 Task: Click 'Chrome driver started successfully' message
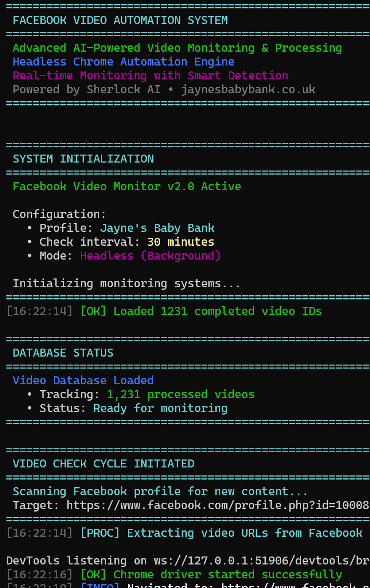(x=228, y=575)
